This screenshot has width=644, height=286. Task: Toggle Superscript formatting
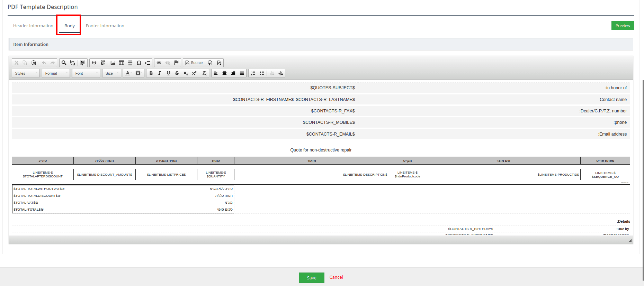(x=194, y=73)
